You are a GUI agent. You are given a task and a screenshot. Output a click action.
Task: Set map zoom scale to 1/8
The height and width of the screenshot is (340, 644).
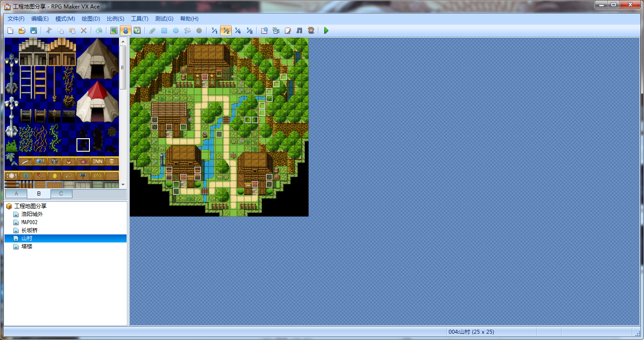pos(249,30)
